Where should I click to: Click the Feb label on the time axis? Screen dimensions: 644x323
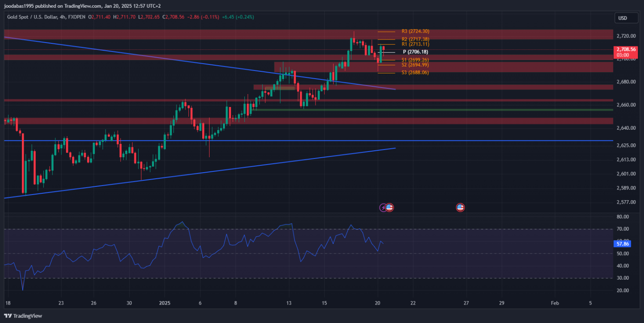[555, 303]
